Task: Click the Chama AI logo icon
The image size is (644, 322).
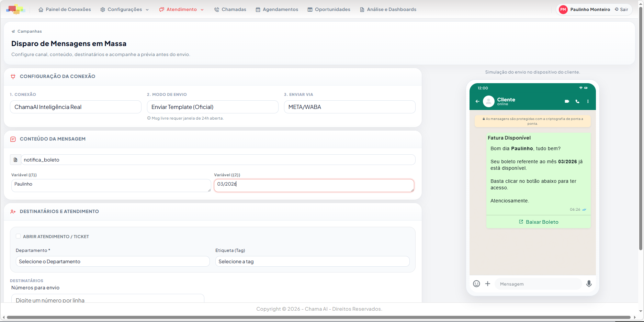Action: pyautogui.click(x=16, y=9)
